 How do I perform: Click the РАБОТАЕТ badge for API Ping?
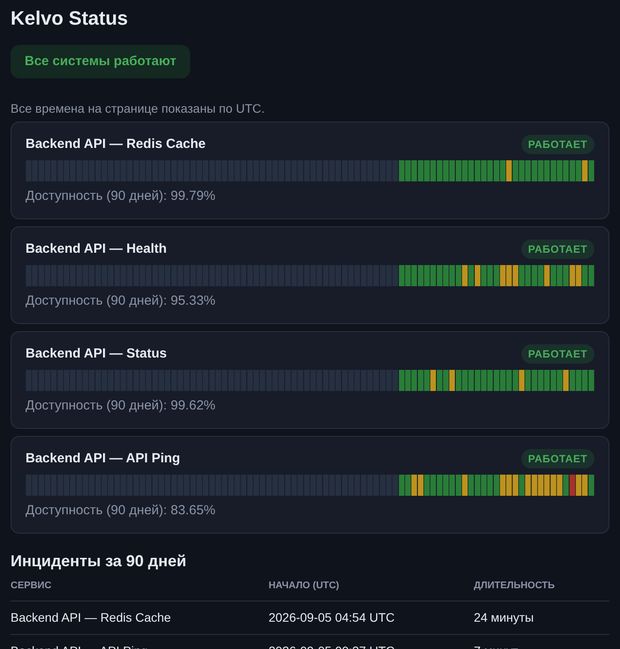[557, 459]
